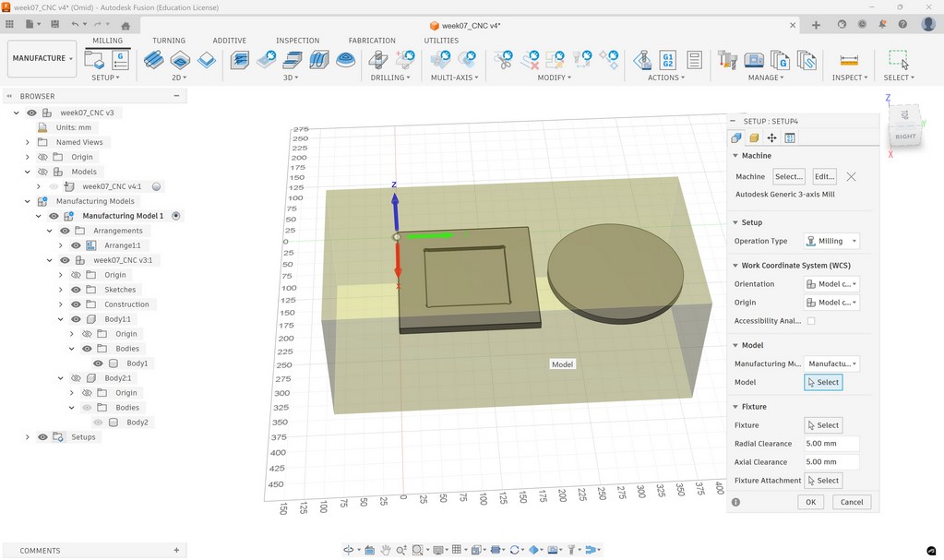The width and height of the screenshot is (944, 560).
Task: Select the Pan tool in the navigation bar
Action: [385, 550]
